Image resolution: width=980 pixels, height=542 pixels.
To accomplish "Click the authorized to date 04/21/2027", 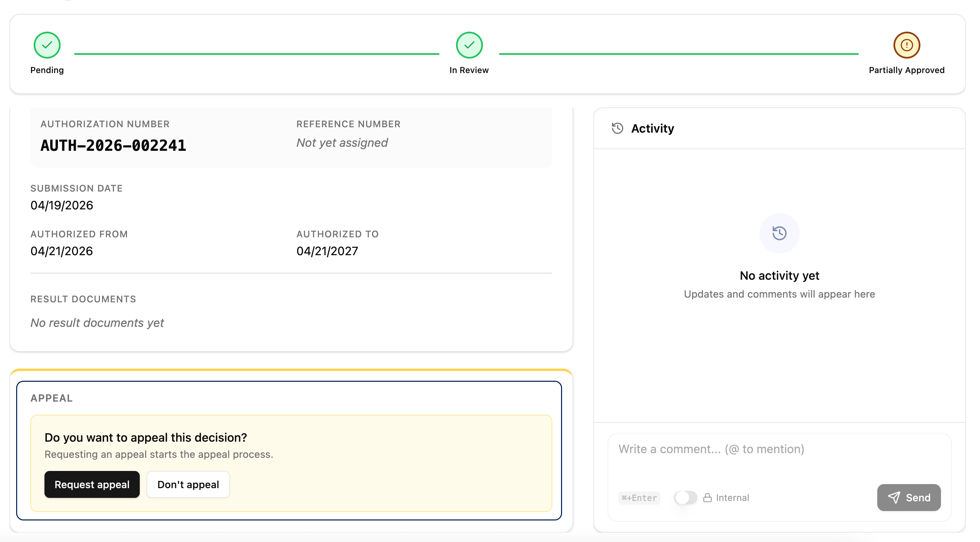I will tap(327, 251).
